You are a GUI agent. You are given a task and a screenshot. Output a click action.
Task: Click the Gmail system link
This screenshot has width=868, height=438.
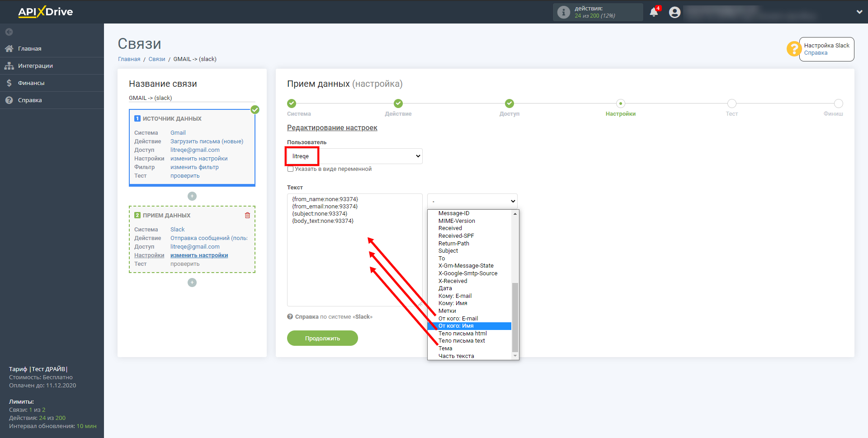coord(178,133)
